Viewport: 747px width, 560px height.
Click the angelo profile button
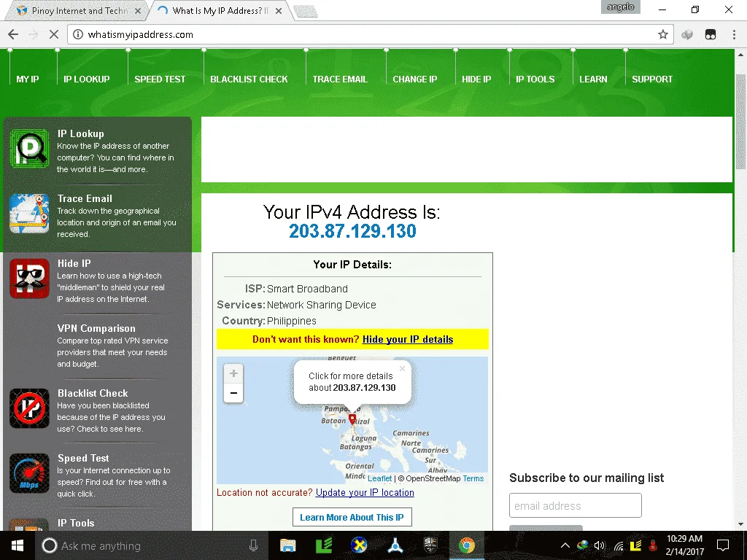[x=620, y=7]
